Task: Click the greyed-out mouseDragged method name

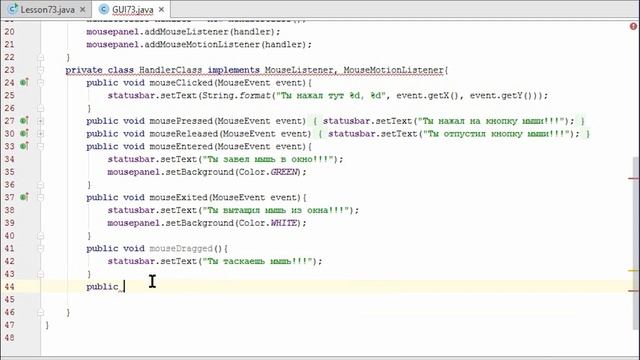Action: point(181,248)
